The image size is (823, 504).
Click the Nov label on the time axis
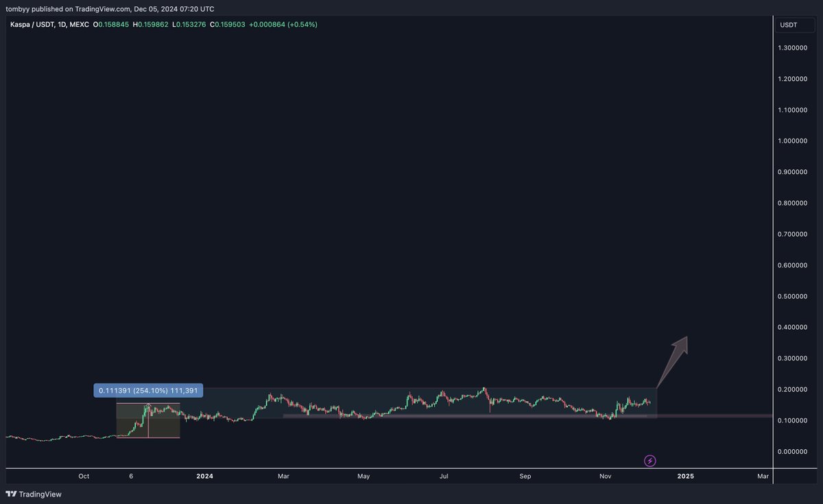(606, 475)
